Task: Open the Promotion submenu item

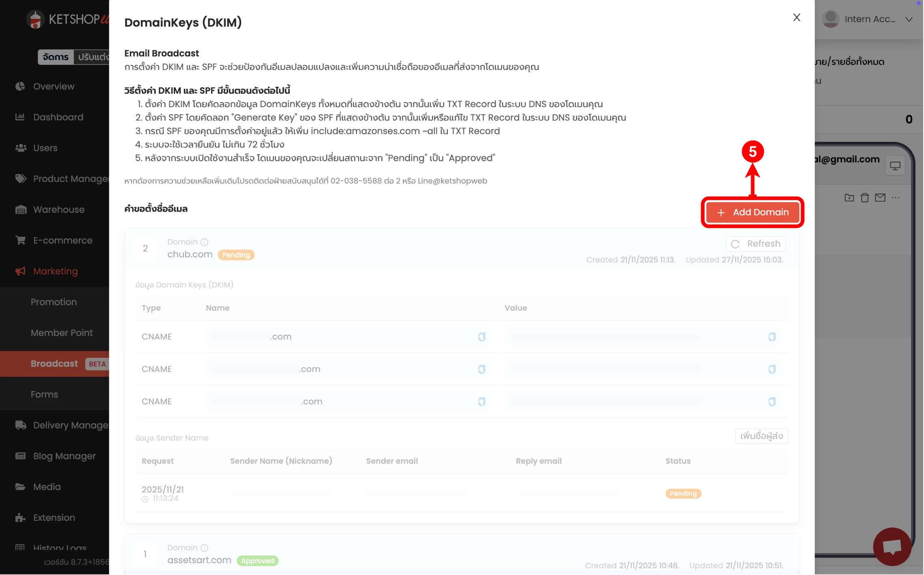Action: 54,302
